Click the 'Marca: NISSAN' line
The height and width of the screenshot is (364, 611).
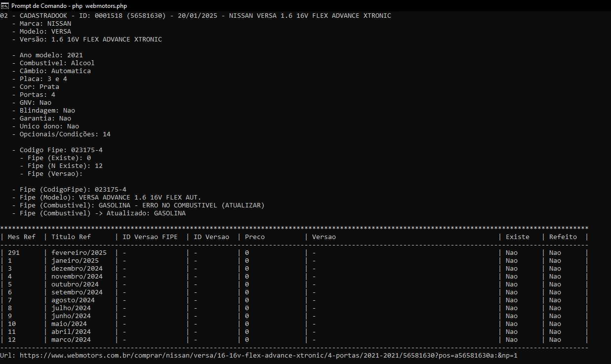pyautogui.click(x=41, y=24)
